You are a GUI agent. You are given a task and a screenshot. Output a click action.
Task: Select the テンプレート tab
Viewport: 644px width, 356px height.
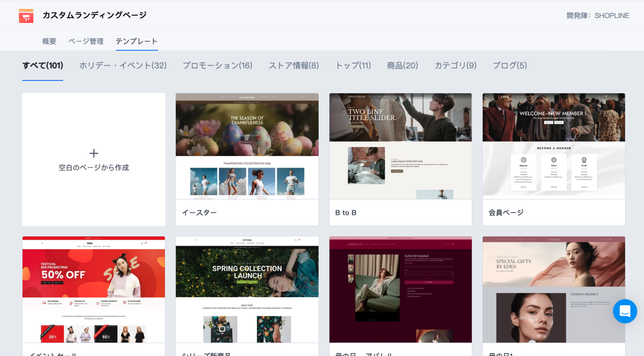tap(137, 41)
